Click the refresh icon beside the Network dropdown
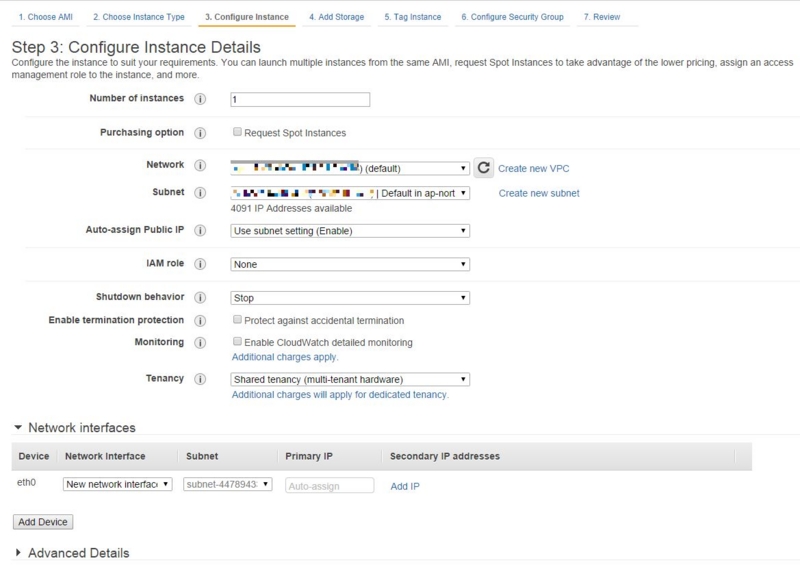This screenshot has width=800, height=576. tap(483, 168)
